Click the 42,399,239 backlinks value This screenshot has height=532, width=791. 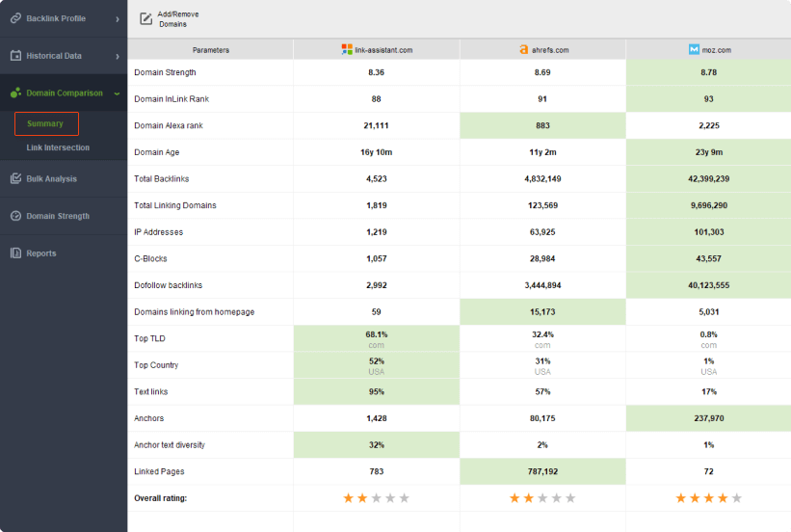coord(709,178)
